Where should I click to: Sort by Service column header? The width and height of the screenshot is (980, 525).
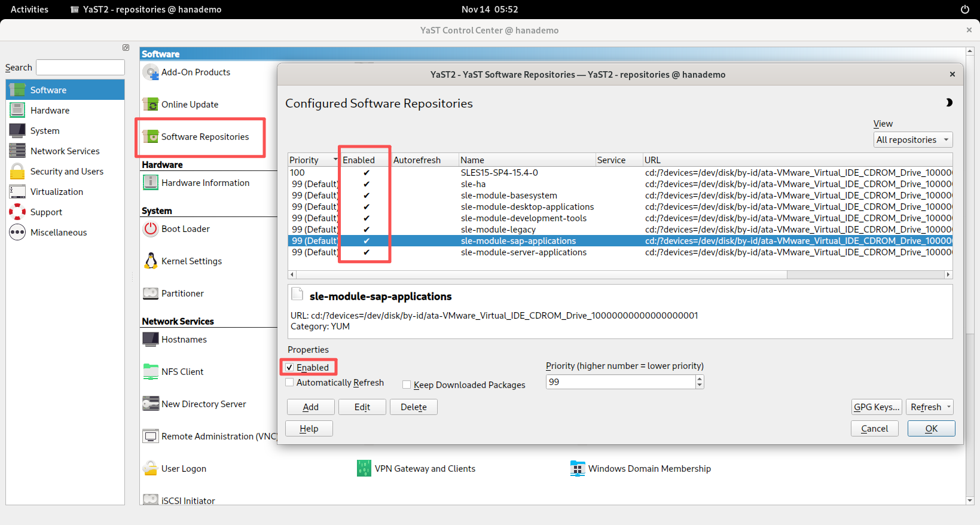point(618,160)
